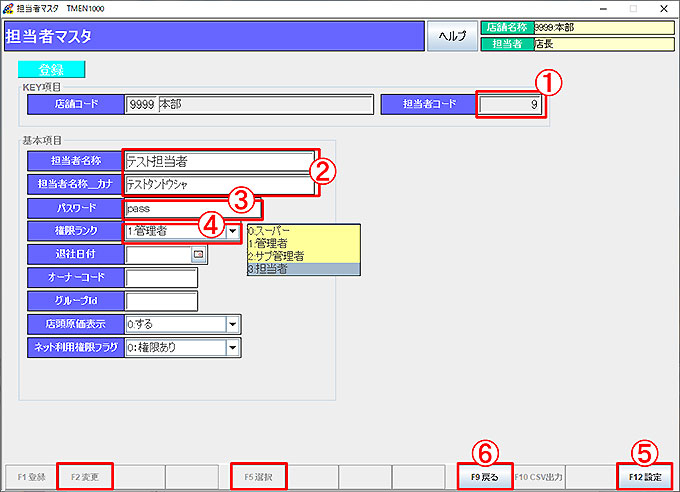Click the 担当者名称 text field
The width and height of the screenshot is (680, 492).
click(217, 161)
